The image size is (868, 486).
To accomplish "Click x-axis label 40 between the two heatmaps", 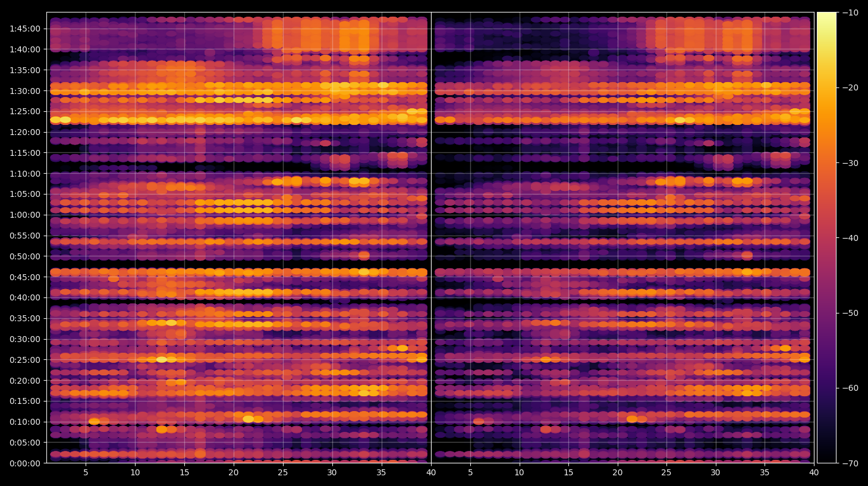I will [x=431, y=473].
